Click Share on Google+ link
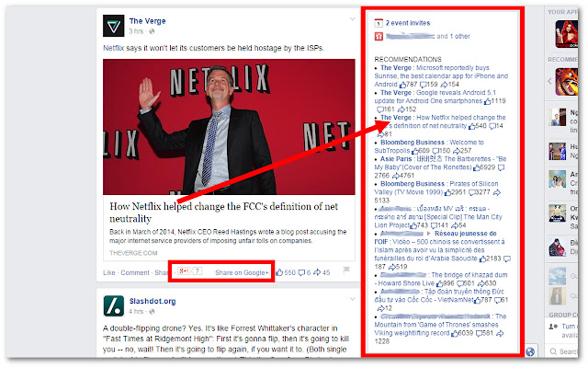 coord(242,272)
